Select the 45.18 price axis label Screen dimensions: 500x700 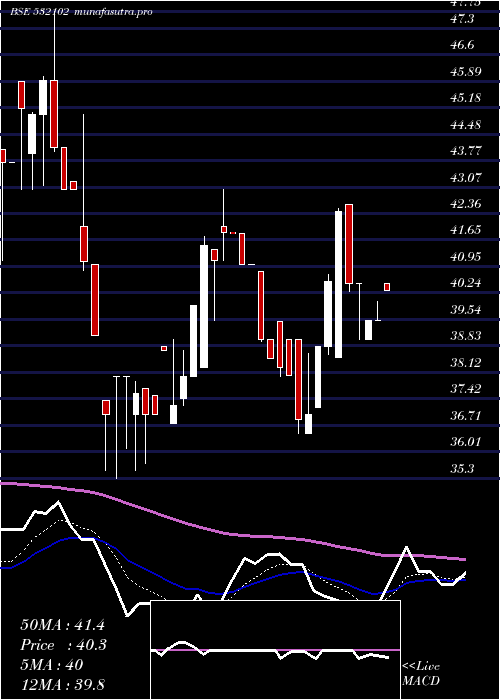click(x=466, y=98)
